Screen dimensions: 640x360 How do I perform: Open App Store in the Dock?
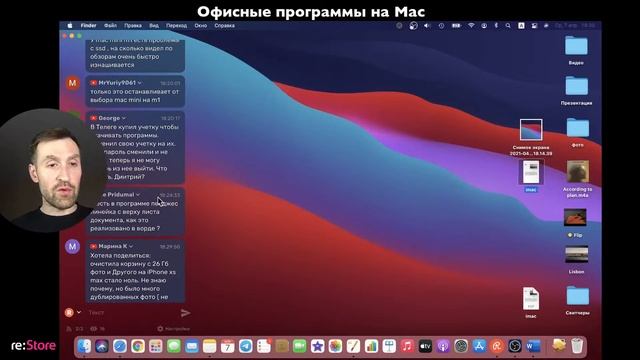[x=479, y=347]
